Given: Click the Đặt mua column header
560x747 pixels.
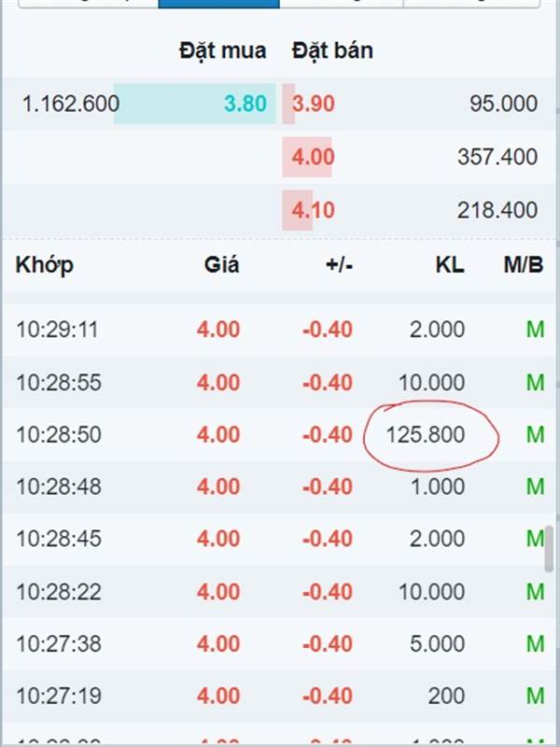Looking at the screenshot, I should 223,50.
